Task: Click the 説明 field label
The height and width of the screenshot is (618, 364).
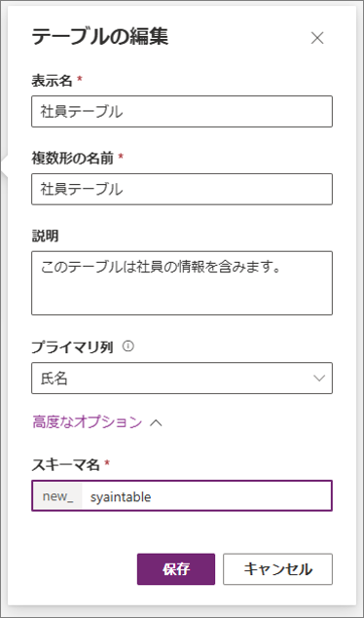Action: [x=45, y=236]
